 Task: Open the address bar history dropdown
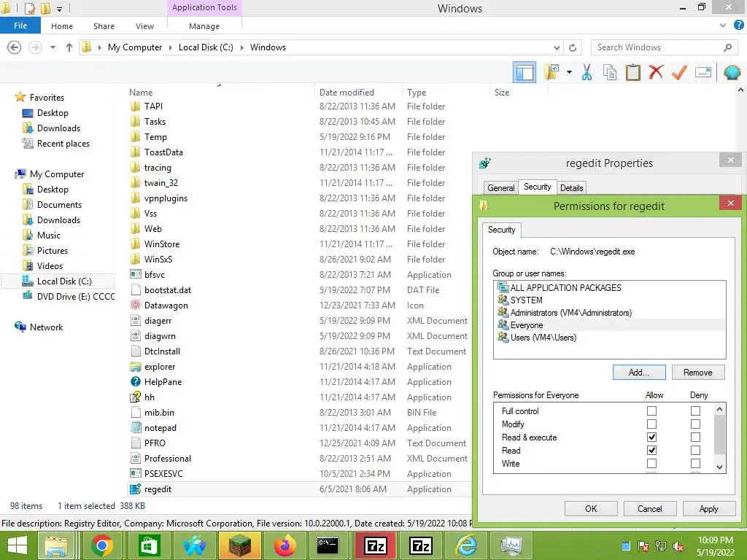coord(557,47)
